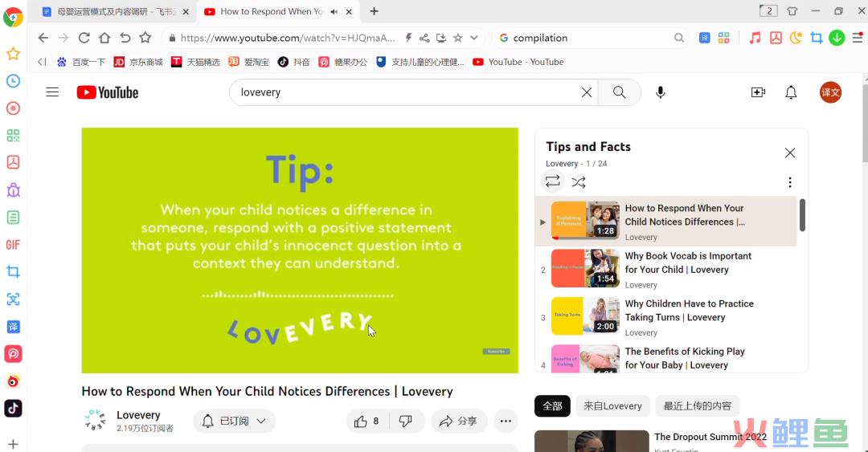Viewport: 868px width, 452px height.
Task: Open the music note extension
Action: (x=755, y=38)
